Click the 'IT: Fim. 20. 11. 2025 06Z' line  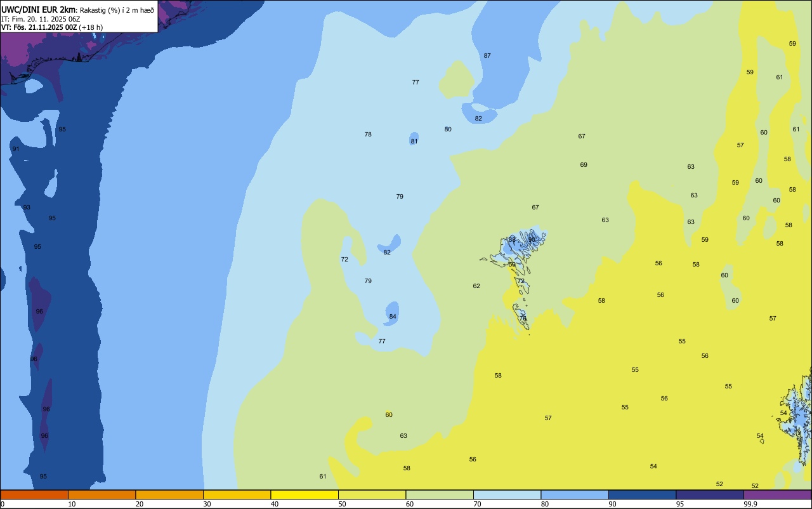coord(41,19)
